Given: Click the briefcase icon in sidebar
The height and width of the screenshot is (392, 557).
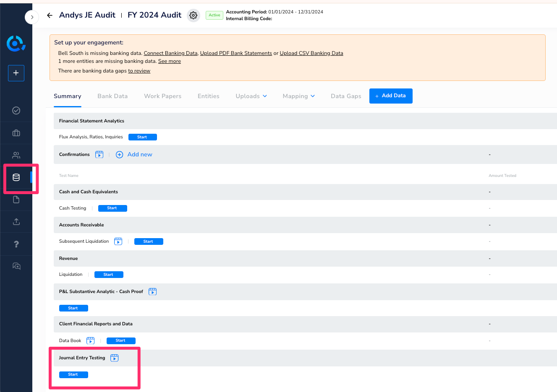Looking at the screenshot, I should pyautogui.click(x=16, y=133).
